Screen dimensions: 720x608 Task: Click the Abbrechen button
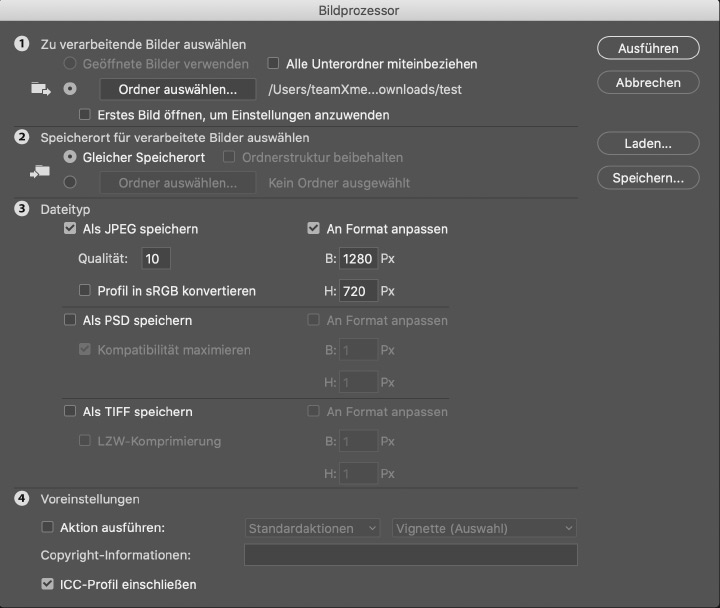(x=648, y=83)
